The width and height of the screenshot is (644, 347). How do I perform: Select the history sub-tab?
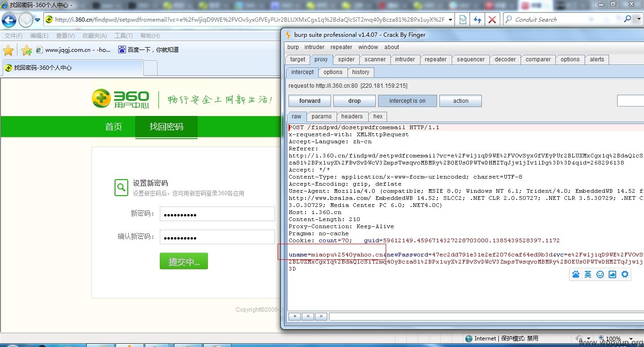[361, 72]
